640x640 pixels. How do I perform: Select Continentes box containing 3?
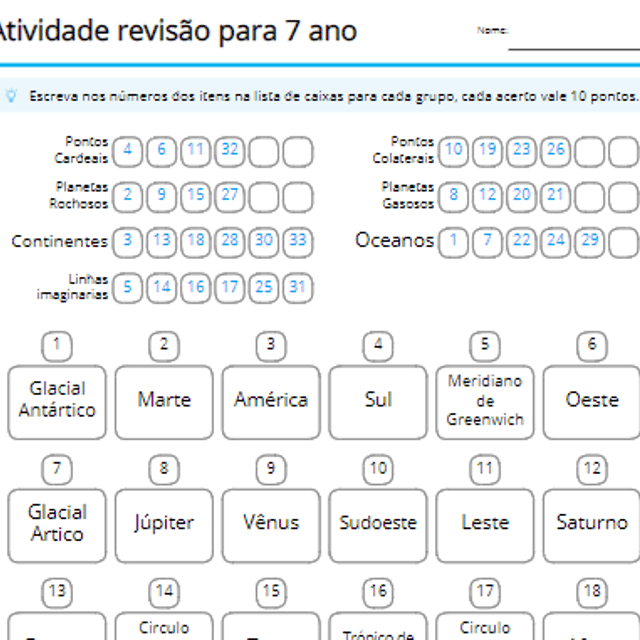(128, 242)
